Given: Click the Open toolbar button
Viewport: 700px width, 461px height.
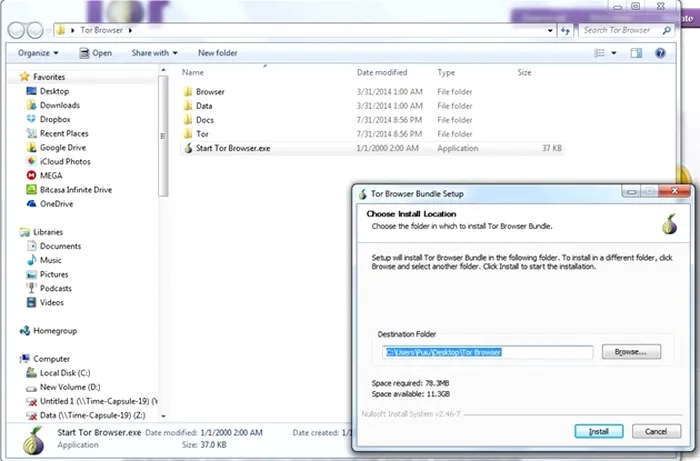Looking at the screenshot, I should pos(96,53).
